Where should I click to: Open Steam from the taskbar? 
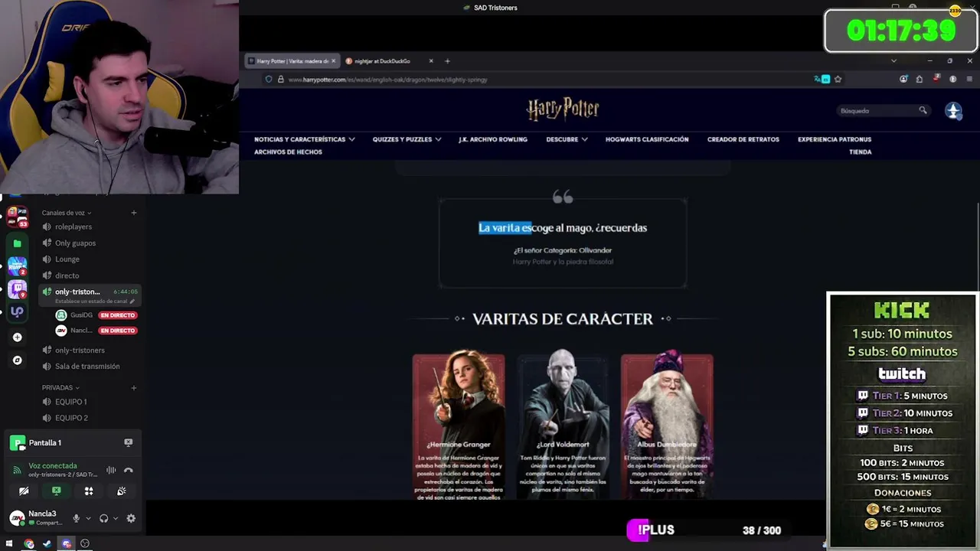click(47, 544)
